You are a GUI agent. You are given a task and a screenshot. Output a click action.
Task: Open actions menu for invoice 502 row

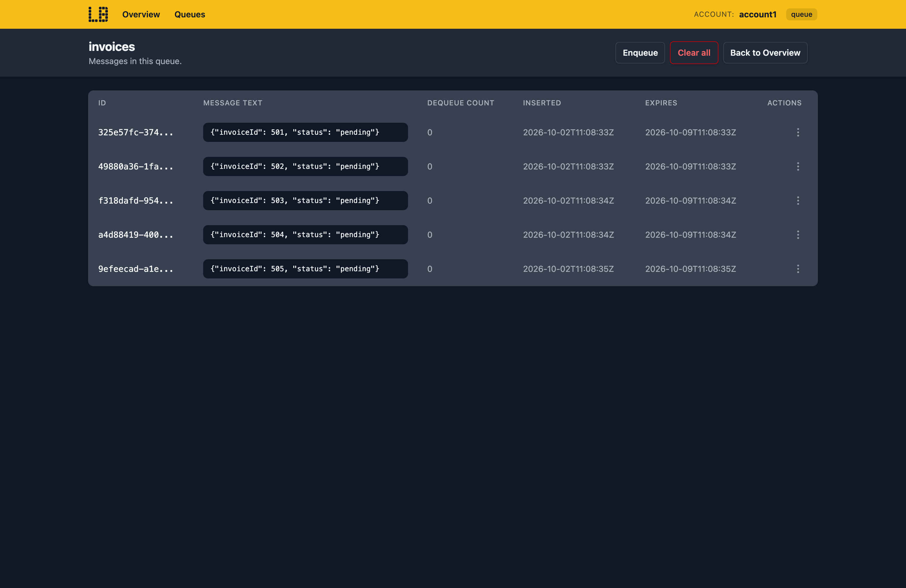pos(798,166)
